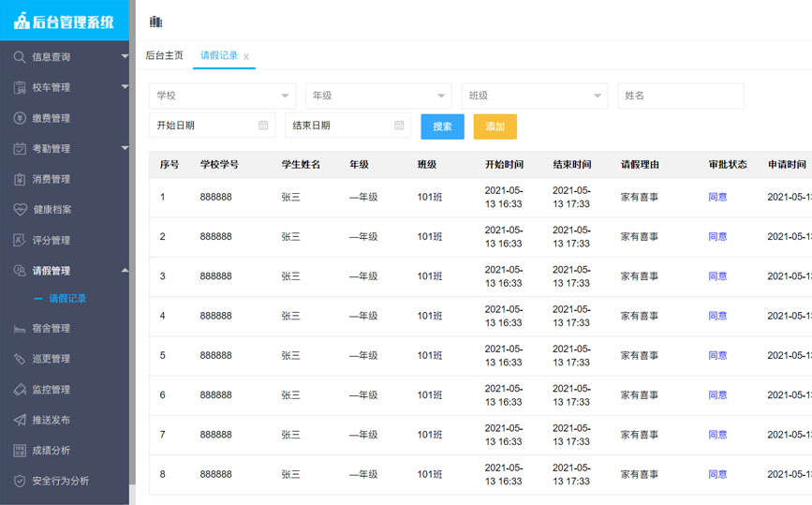Expand the 考勤管理 menu arrow
The image size is (812, 505).
(125, 148)
